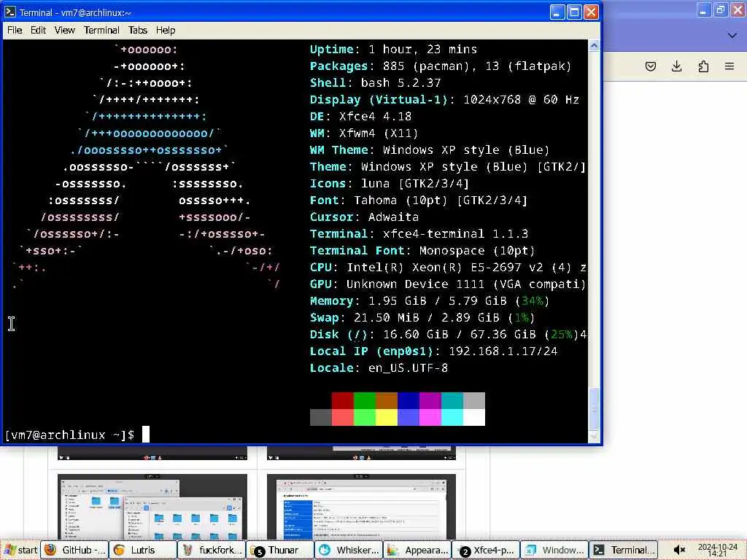Click the 'Local IP (enp0s1)' line

tap(433, 351)
